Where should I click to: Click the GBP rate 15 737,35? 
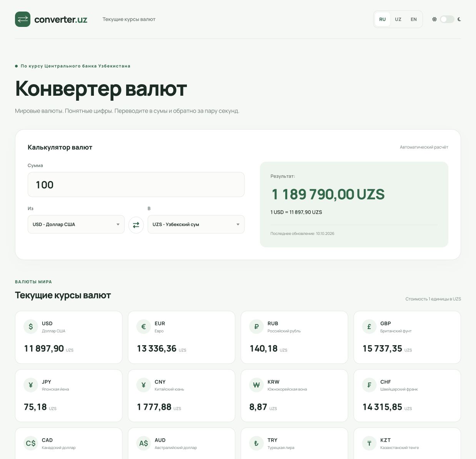(382, 349)
